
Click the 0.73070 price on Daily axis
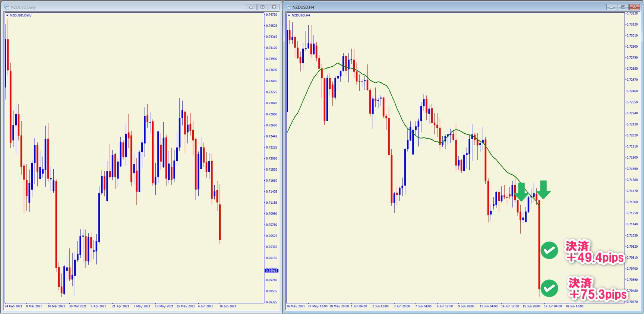[272, 103]
